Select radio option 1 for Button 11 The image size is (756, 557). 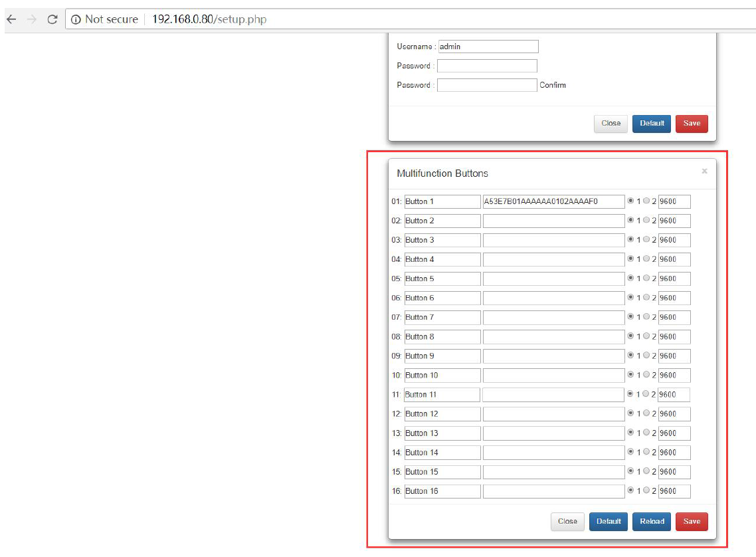tap(630, 393)
